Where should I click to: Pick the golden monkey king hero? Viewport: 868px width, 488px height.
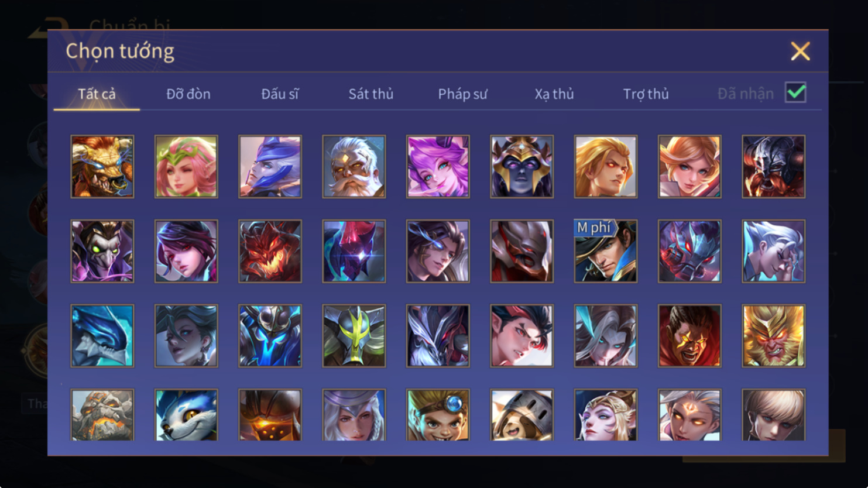click(x=774, y=336)
